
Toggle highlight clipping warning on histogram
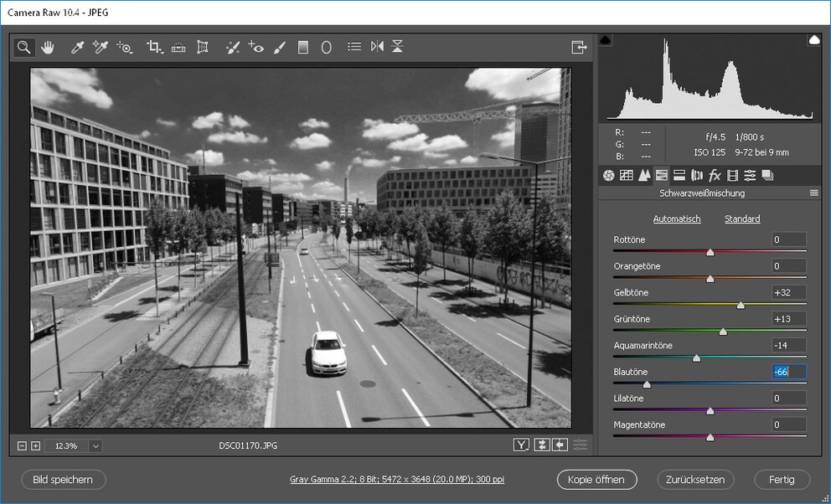[814, 39]
